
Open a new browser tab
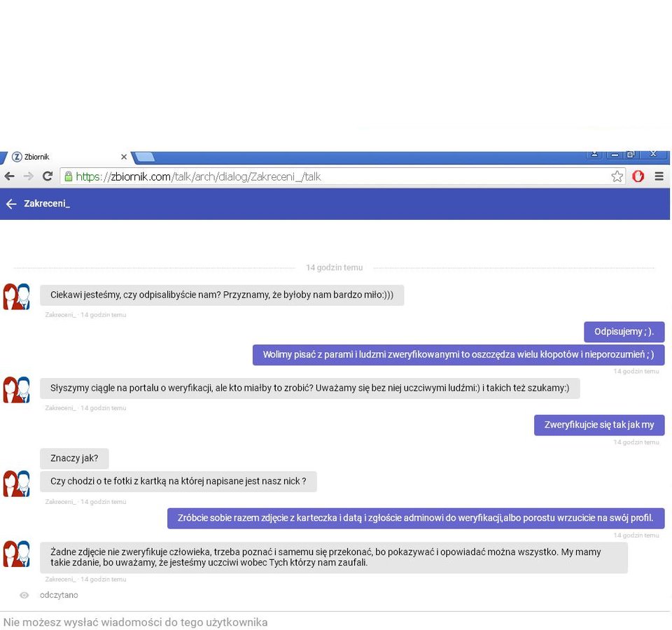(144, 156)
